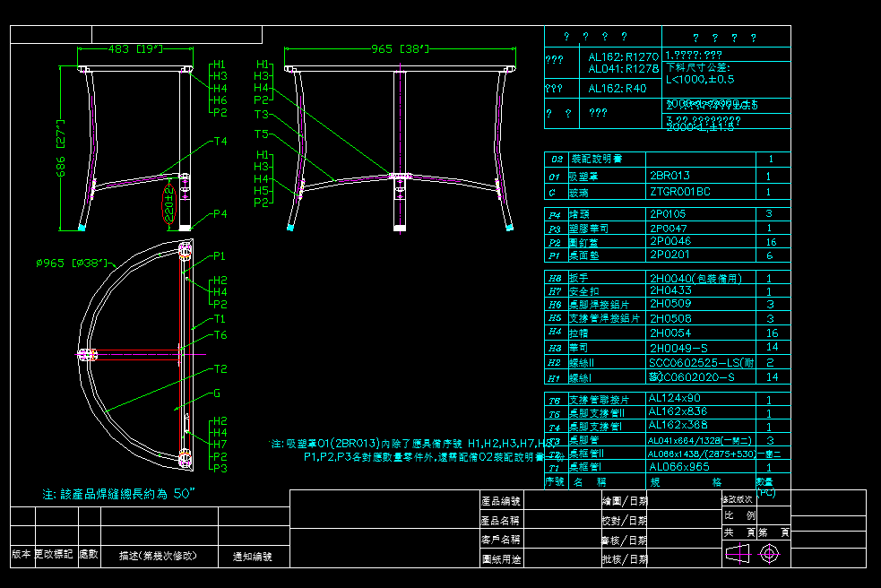Select the 產品編號 title block label
The width and height of the screenshot is (881, 588).
(501, 501)
